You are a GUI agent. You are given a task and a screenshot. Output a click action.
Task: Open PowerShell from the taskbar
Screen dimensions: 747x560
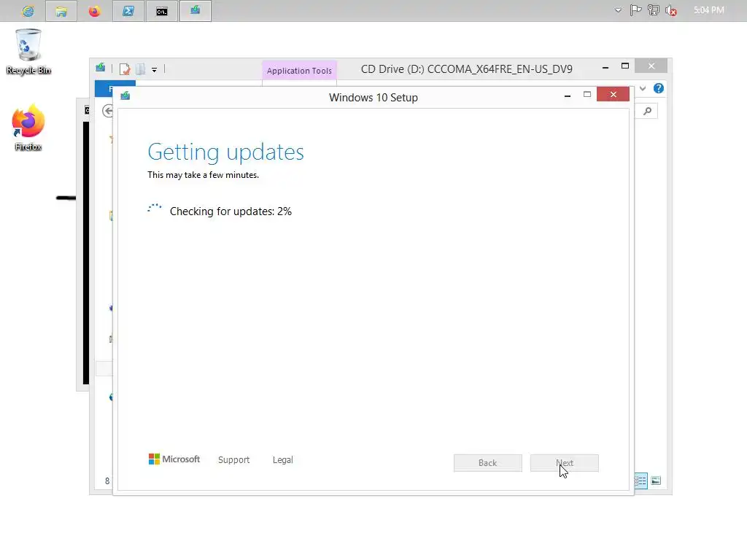pyautogui.click(x=128, y=10)
